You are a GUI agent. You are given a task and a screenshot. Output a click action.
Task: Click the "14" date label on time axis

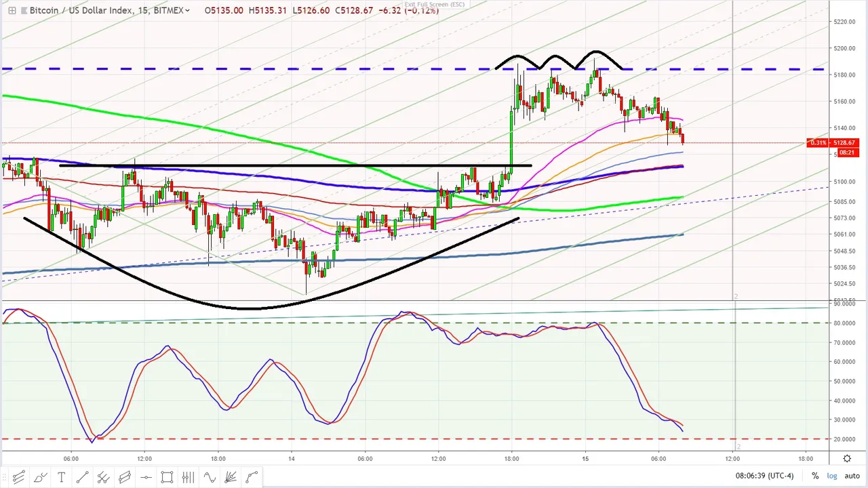pyautogui.click(x=292, y=458)
